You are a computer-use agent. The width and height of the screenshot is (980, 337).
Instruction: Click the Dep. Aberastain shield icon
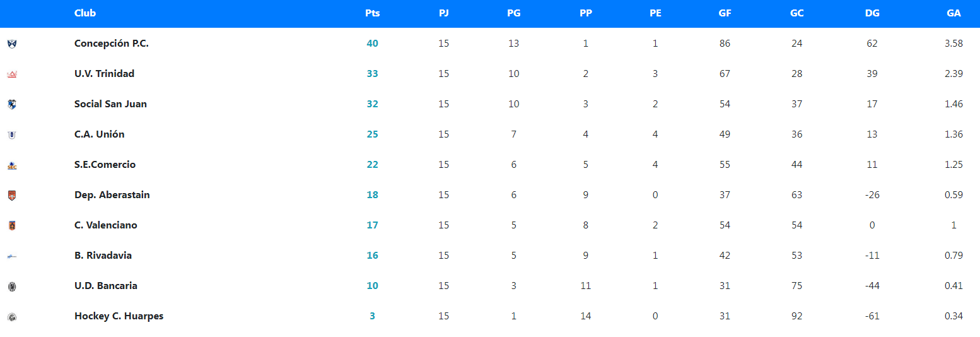tap(12, 196)
